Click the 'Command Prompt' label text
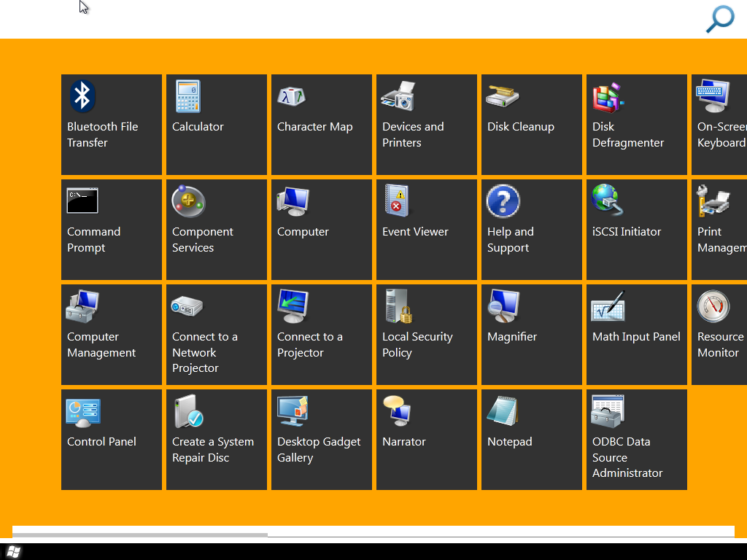Viewport: 747px width, 560px height. coord(93,240)
